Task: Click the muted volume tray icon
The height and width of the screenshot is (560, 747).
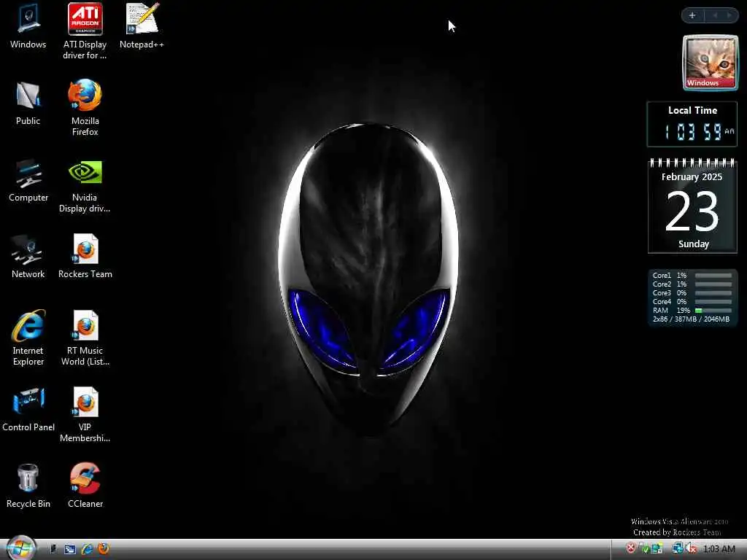Action: point(692,548)
